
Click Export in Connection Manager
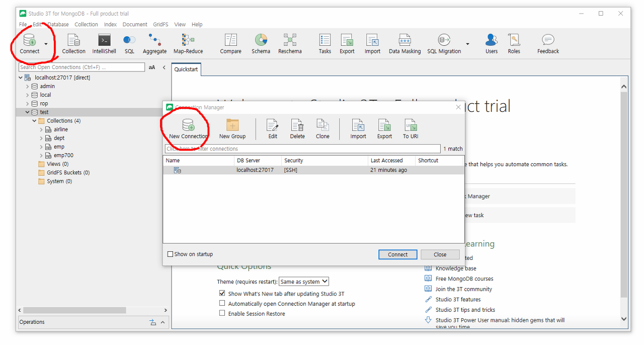click(x=384, y=129)
